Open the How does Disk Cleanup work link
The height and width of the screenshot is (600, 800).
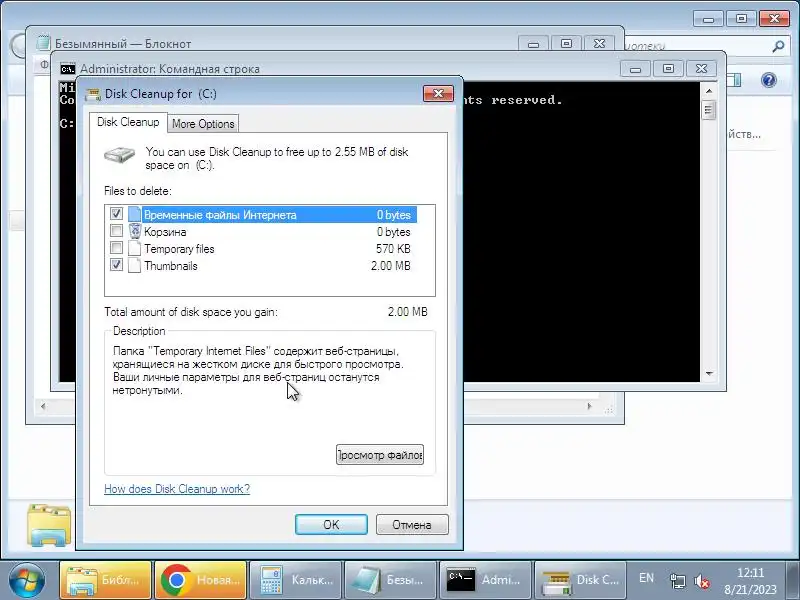click(177, 489)
